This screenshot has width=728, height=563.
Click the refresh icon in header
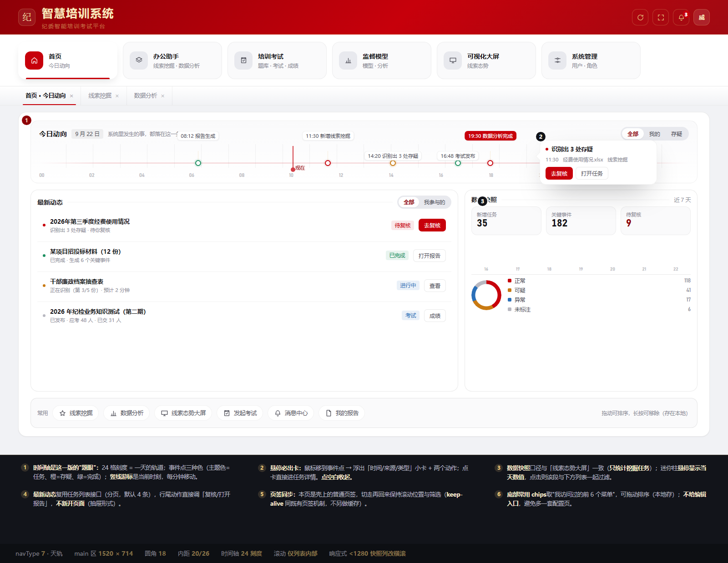click(x=640, y=17)
